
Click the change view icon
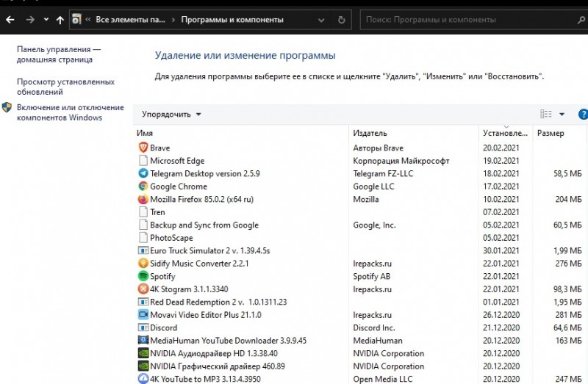point(545,114)
